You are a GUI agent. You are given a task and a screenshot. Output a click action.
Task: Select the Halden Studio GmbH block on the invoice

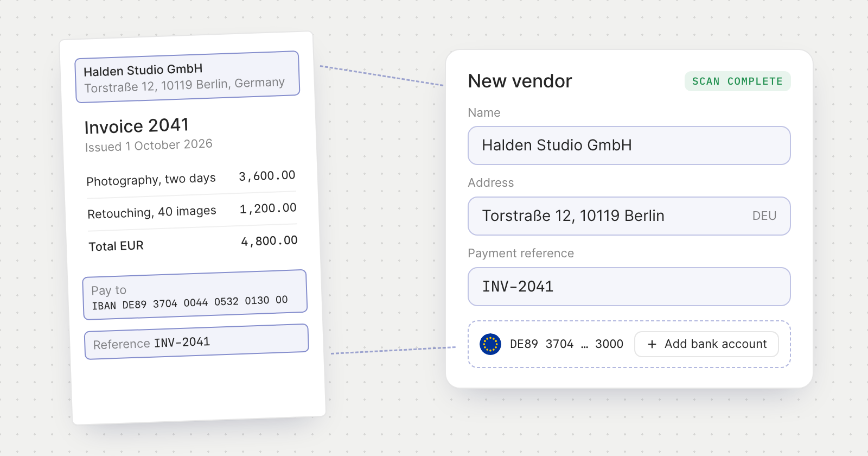point(187,77)
